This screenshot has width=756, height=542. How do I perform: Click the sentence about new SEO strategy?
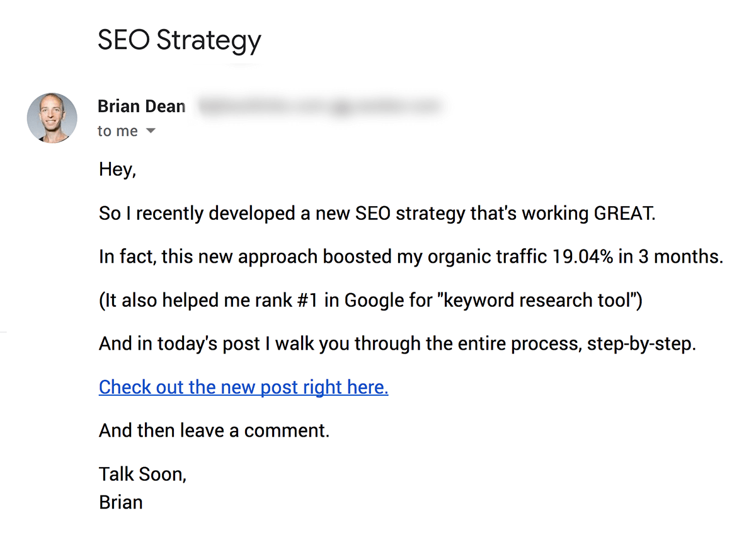click(x=377, y=214)
